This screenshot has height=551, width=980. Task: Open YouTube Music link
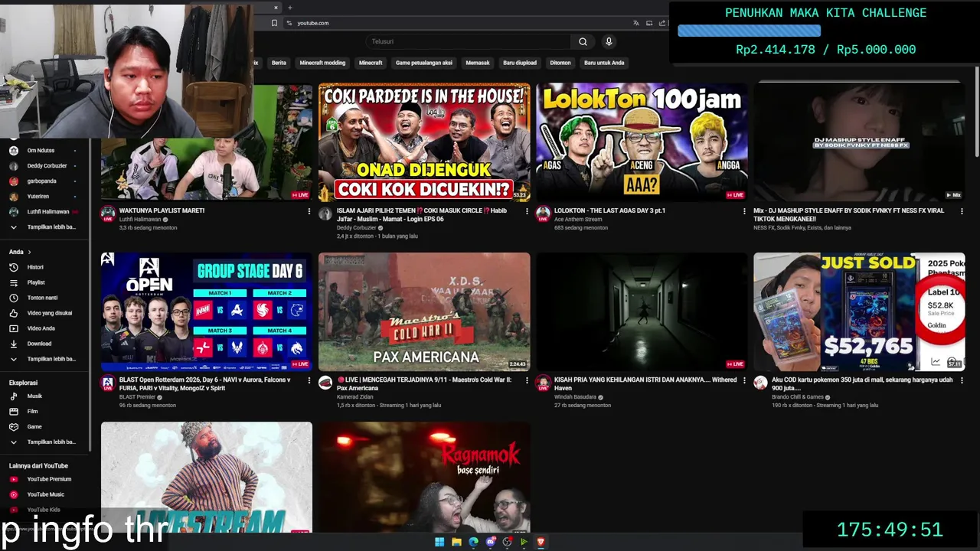pyautogui.click(x=45, y=494)
